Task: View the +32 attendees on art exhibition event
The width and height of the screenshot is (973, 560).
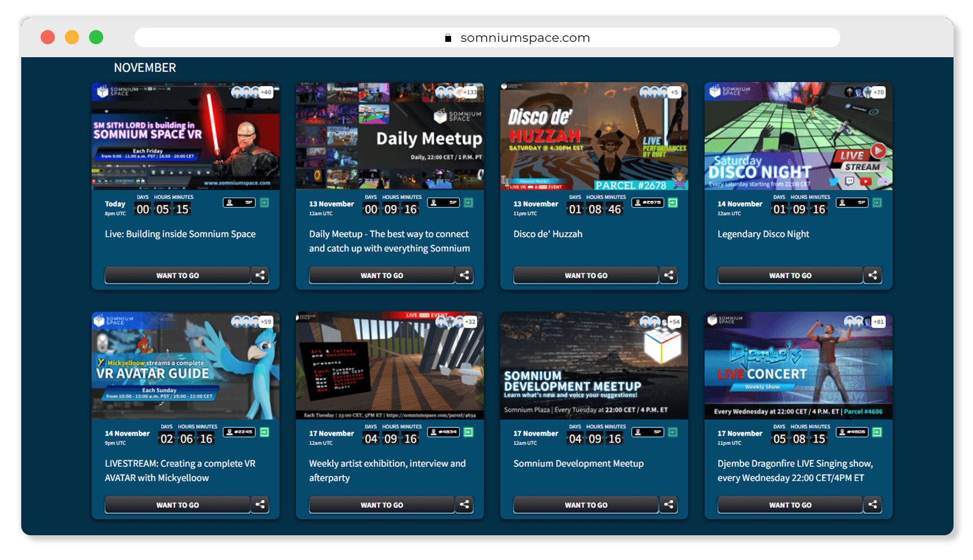Action: (x=470, y=322)
